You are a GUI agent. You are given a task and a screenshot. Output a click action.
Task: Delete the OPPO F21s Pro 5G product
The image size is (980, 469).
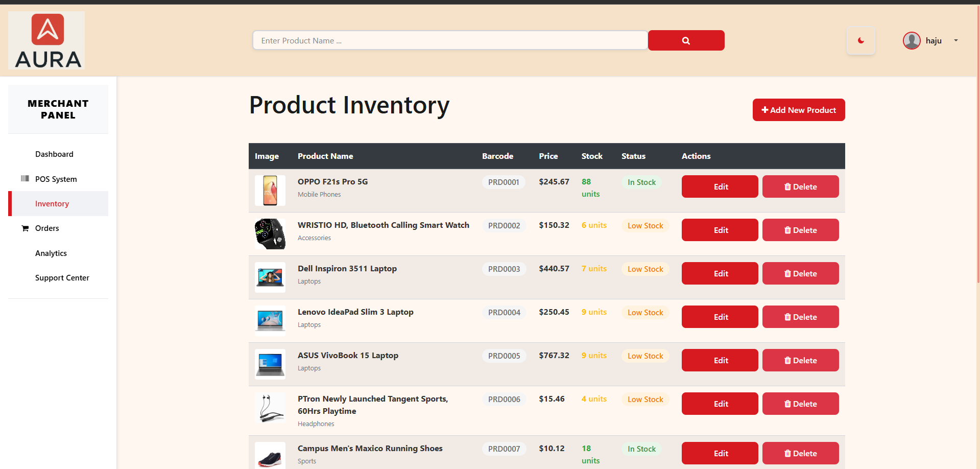point(801,186)
